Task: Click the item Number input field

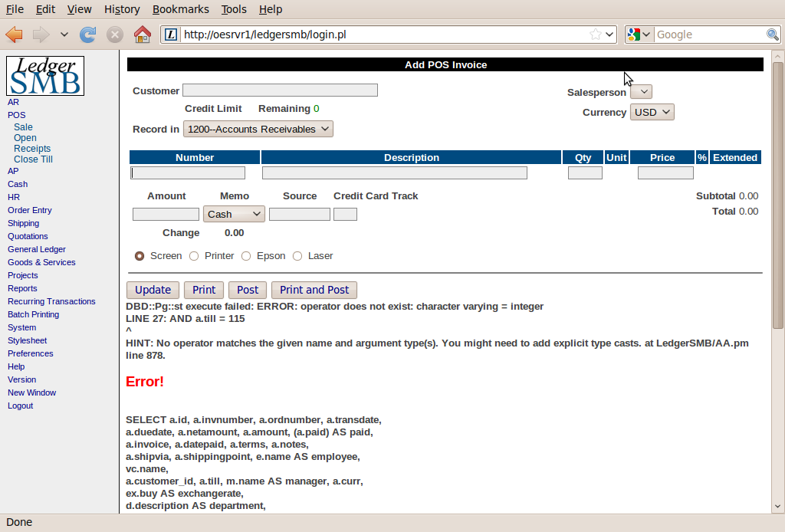Action: pyautogui.click(x=188, y=172)
